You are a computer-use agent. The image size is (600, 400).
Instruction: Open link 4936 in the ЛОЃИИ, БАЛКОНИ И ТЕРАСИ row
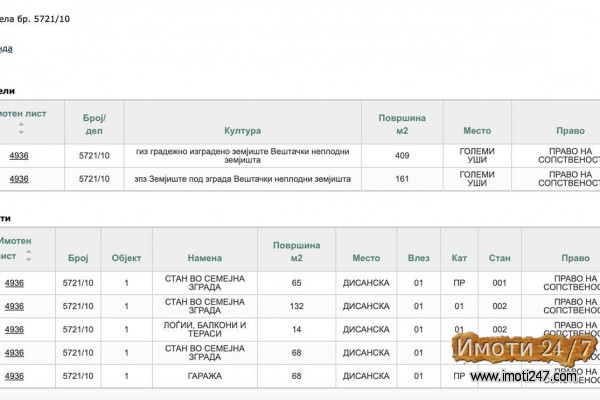[x=14, y=330]
